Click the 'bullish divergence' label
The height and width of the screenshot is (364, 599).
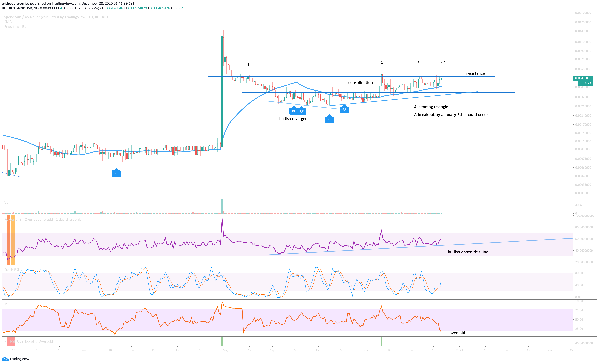pos(295,119)
